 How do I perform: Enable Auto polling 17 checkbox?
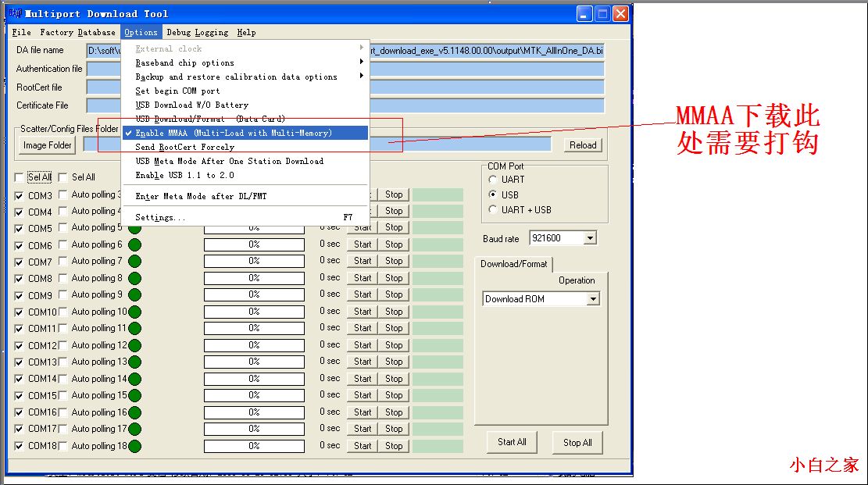[x=63, y=429]
